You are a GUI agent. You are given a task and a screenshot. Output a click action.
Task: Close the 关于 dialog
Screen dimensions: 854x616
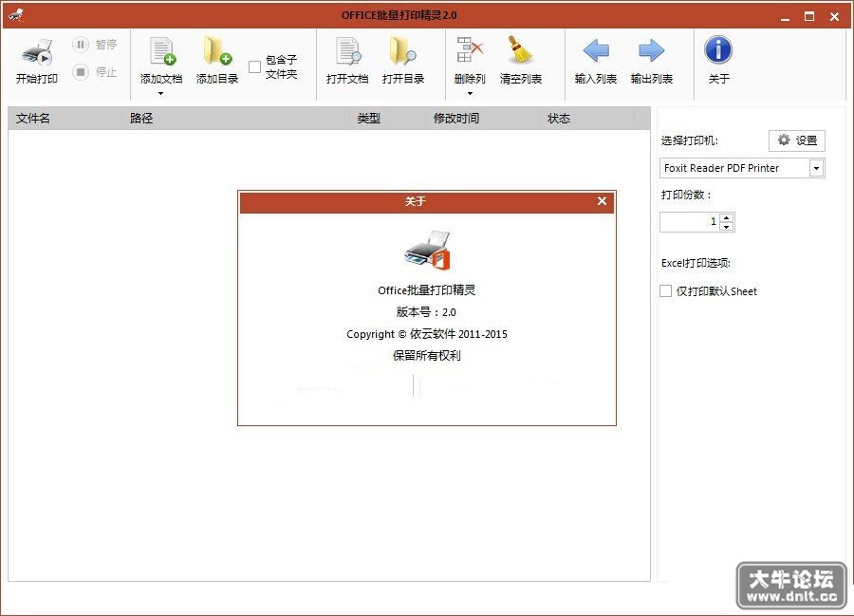pyautogui.click(x=602, y=201)
